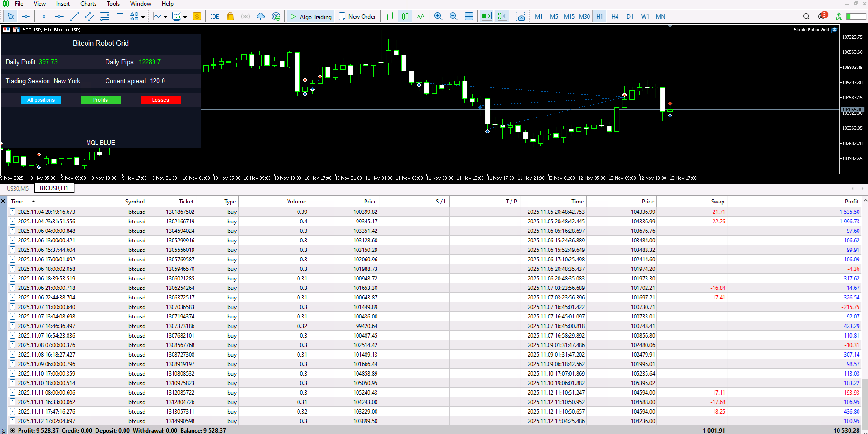Draw a vertical line on chart
This screenshot has height=434, width=868.
coord(44,17)
